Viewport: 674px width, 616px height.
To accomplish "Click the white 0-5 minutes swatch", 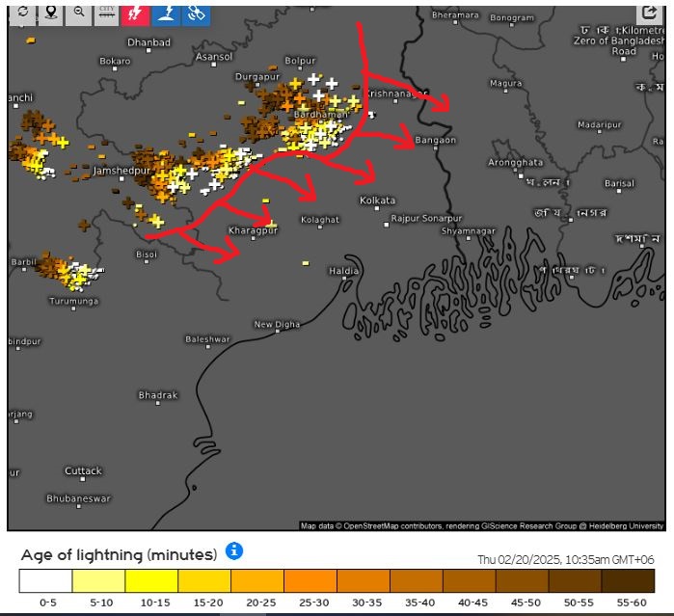I will 45,581.
